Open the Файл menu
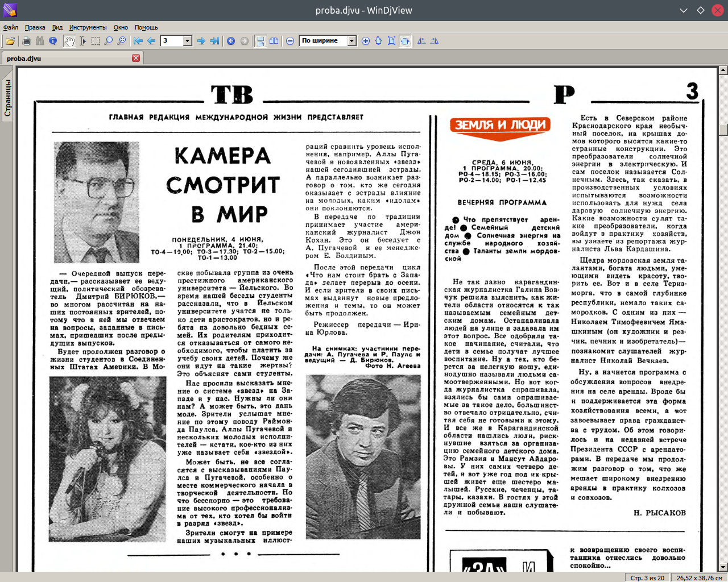The image size is (728, 582). tap(11, 27)
